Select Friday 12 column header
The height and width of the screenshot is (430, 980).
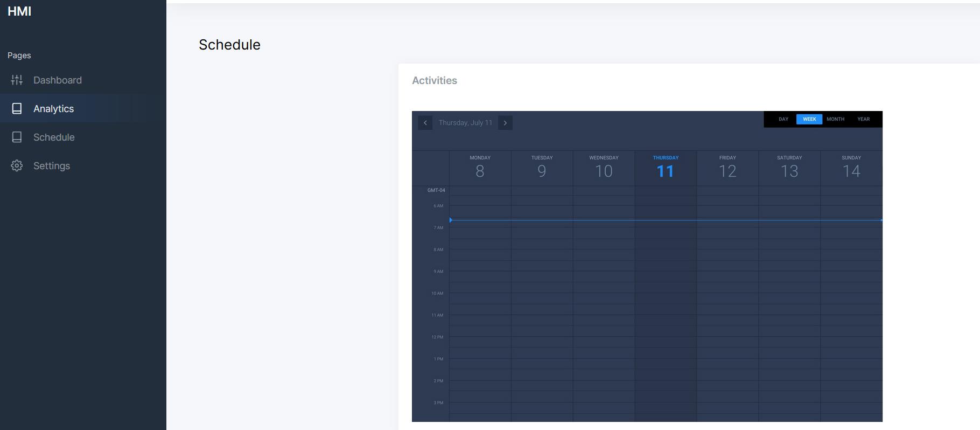[727, 167]
